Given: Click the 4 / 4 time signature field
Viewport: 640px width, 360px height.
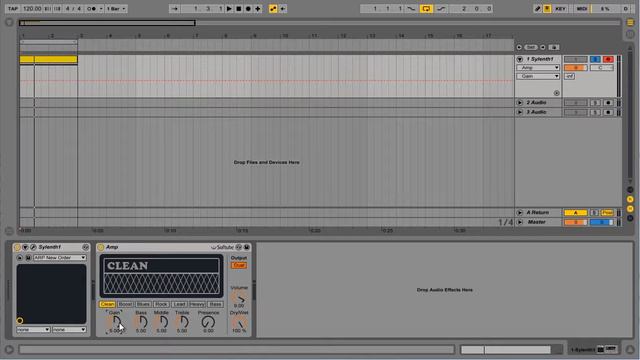Looking at the screenshot, I should pyautogui.click(x=73, y=9).
